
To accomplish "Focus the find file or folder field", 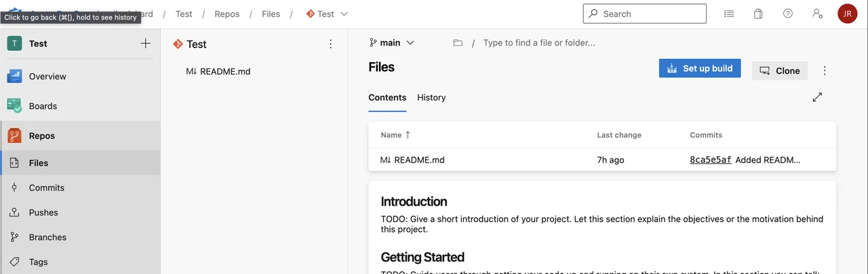I will (538, 43).
